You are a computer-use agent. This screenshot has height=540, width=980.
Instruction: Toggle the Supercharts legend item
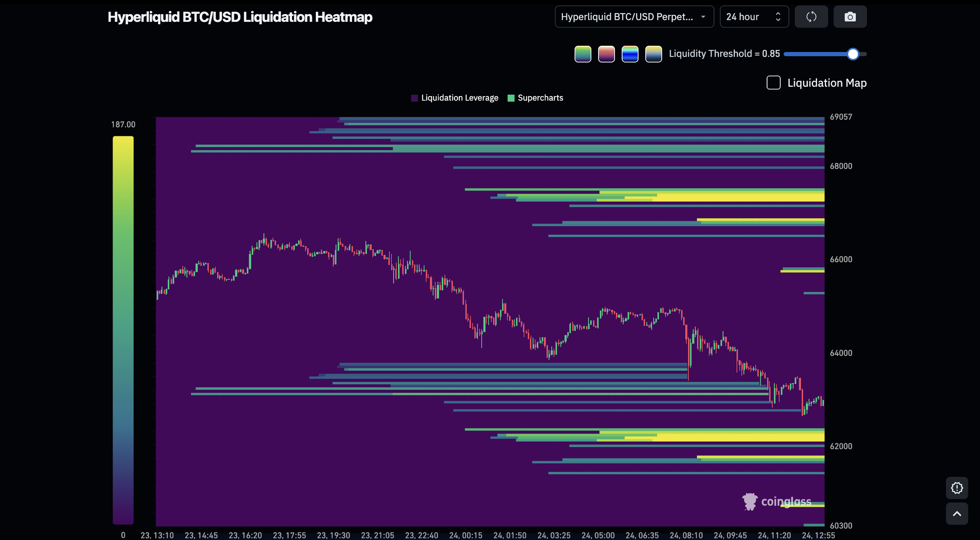tap(535, 98)
